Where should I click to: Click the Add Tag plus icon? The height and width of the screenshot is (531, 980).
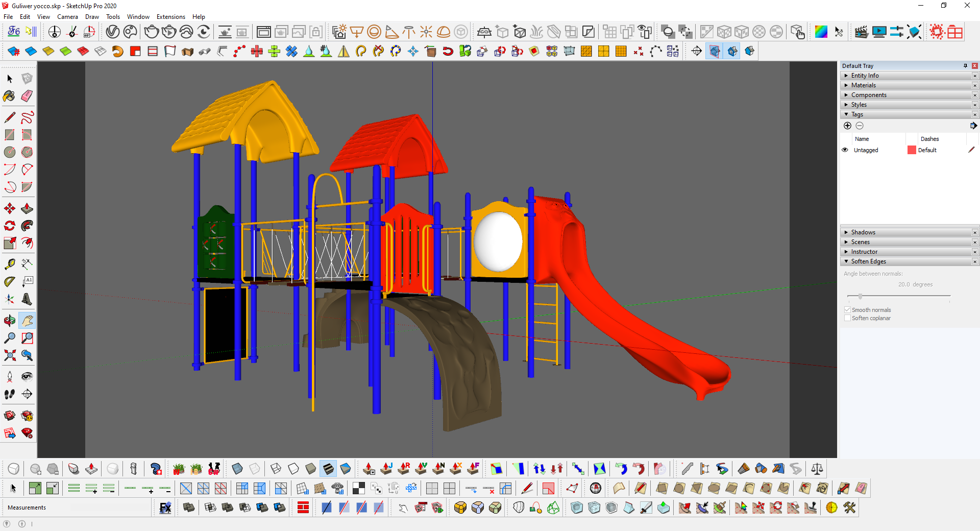click(x=848, y=126)
